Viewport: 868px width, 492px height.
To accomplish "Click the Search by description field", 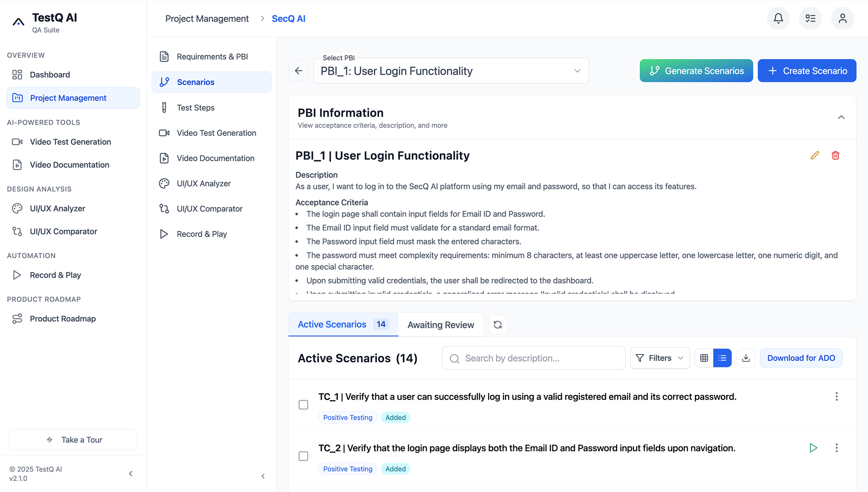I will tap(534, 358).
